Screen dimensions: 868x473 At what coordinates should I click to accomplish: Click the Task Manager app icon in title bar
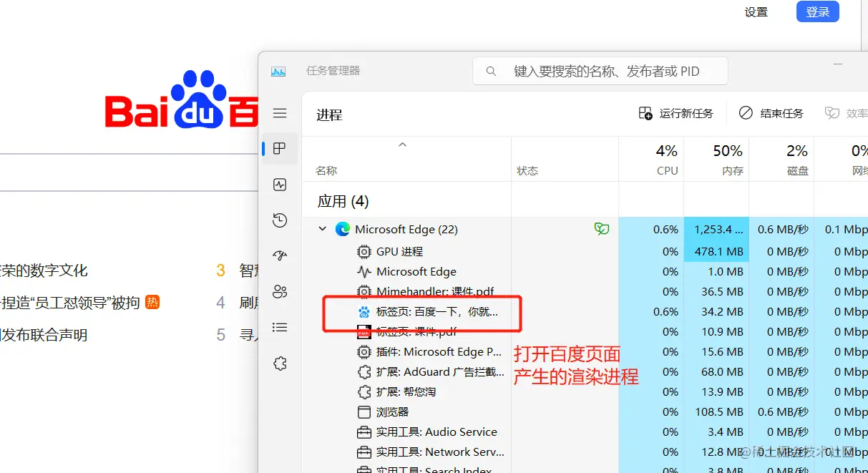click(278, 71)
